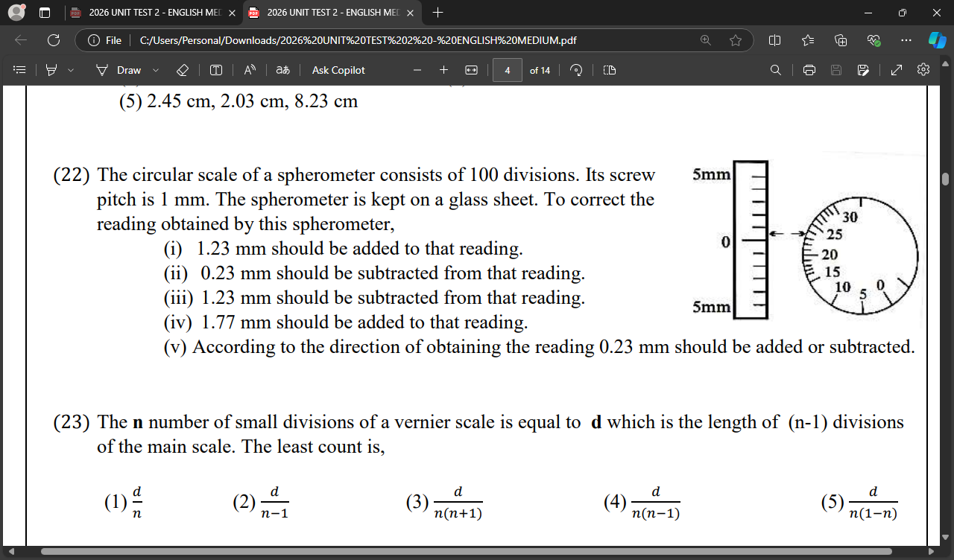Close the first 2026 UNIT TEST 2 tab
Viewport: 954px width, 560px height.
click(x=232, y=13)
